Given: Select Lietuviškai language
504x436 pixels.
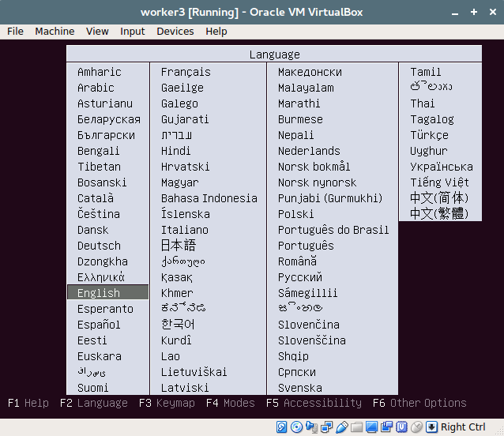Looking at the screenshot, I should (194, 372).
